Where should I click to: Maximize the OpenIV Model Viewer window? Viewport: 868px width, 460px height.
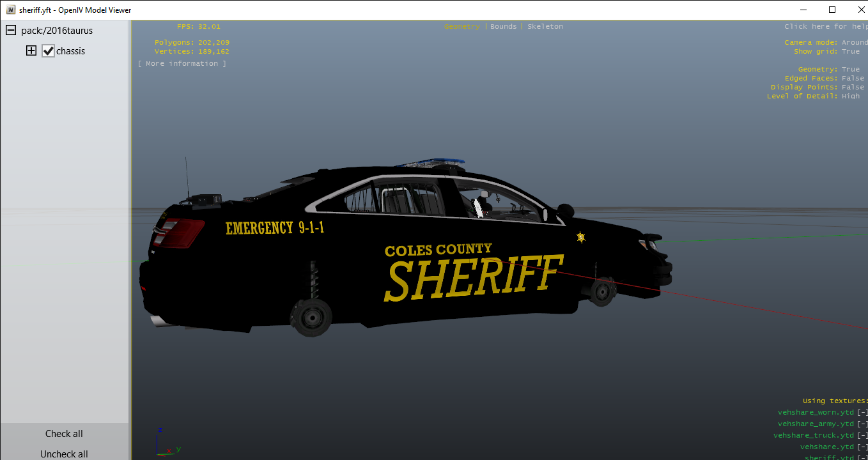[x=832, y=10]
